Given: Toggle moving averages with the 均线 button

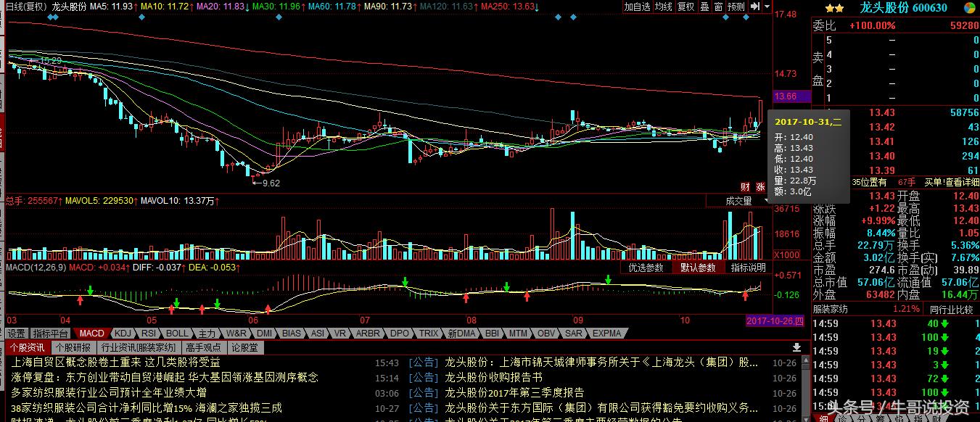Looking at the screenshot, I should click(x=664, y=7).
